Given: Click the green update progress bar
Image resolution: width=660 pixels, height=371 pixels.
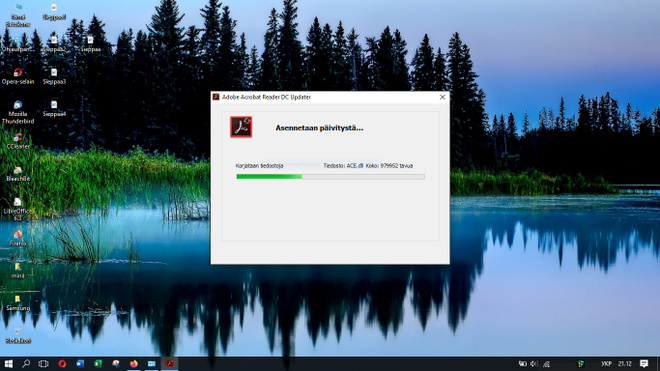Looking at the screenshot, I should (x=330, y=177).
